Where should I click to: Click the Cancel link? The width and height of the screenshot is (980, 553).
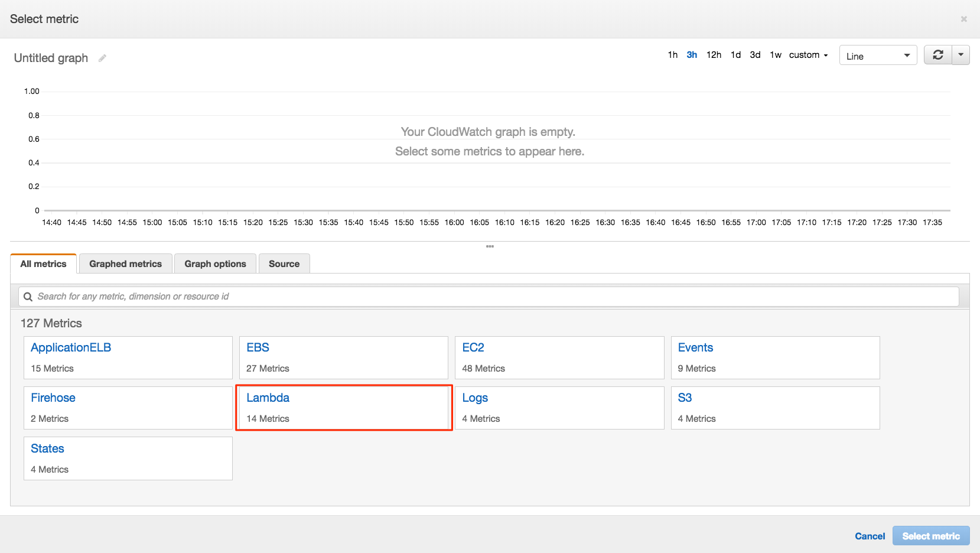pos(870,536)
